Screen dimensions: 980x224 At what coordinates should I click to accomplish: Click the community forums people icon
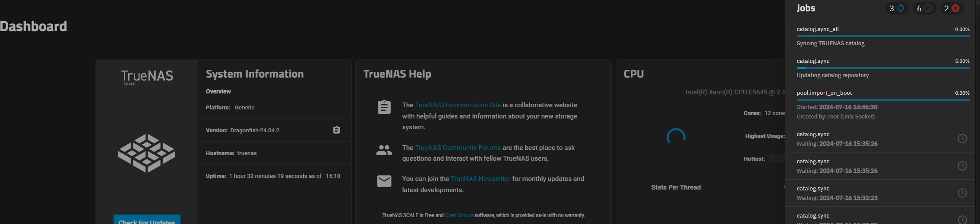[x=384, y=150]
